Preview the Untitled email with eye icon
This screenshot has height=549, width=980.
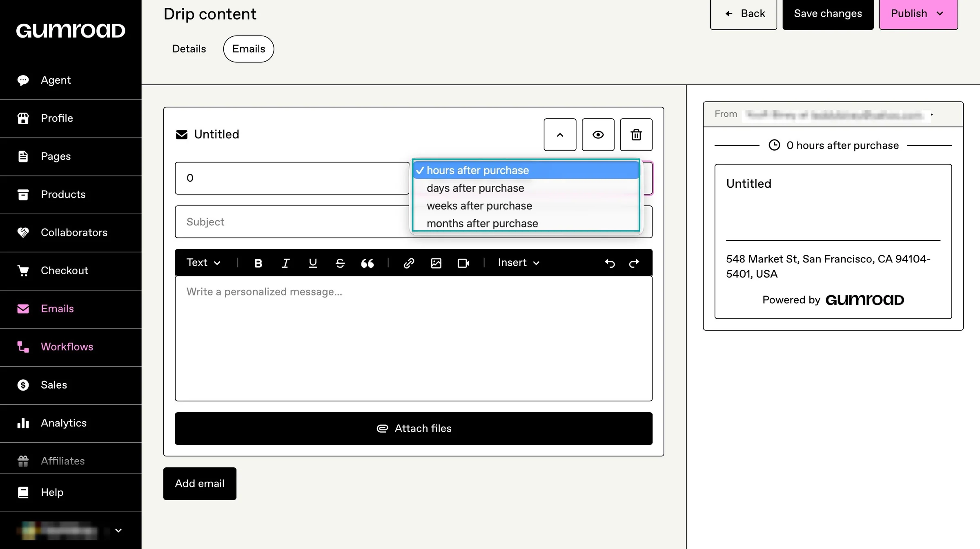(598, 135)
